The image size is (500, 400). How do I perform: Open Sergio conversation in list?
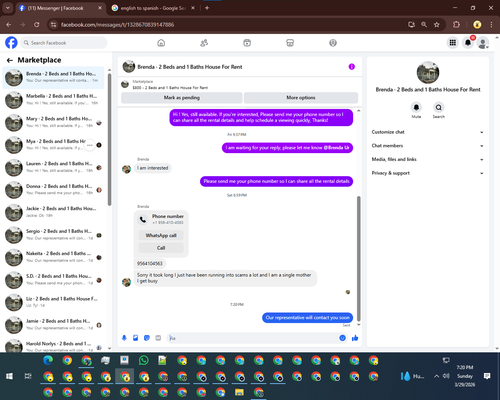coord(53,235)
